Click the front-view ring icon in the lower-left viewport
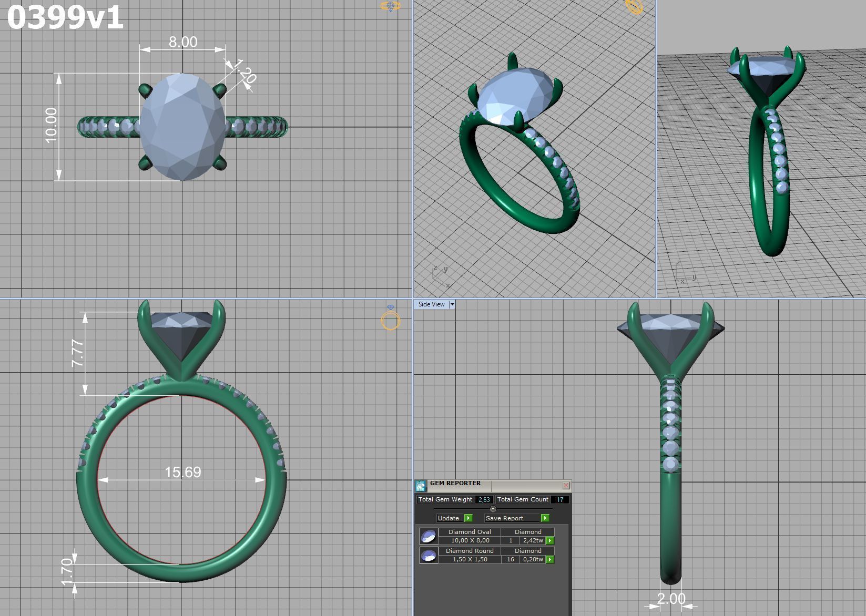This screenshot has width=866, height=616. pos(390,318)
